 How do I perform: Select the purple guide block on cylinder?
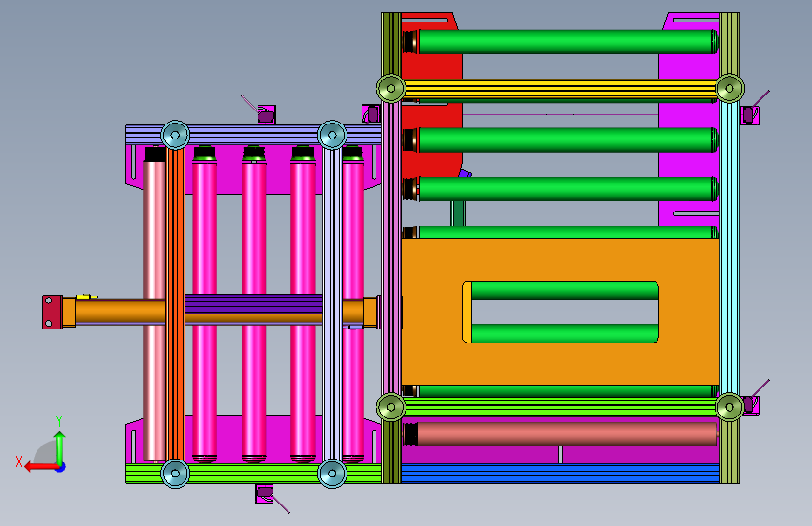point(254,303)
